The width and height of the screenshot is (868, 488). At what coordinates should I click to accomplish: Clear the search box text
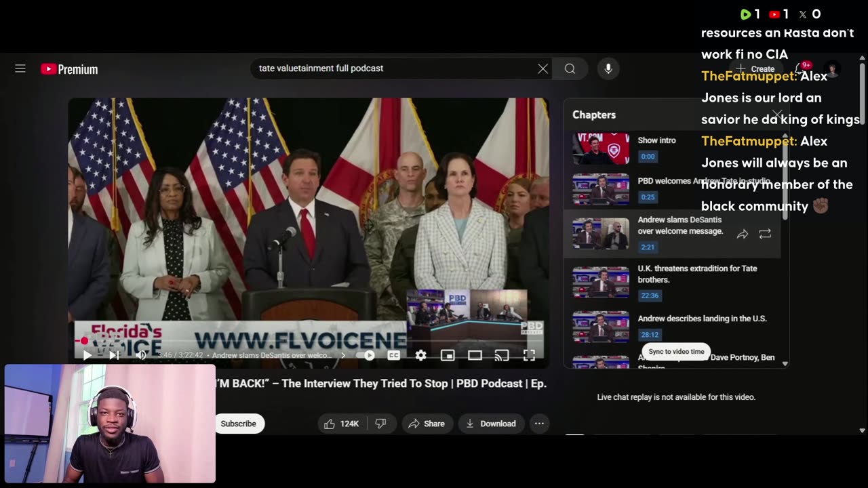[542, 68]
